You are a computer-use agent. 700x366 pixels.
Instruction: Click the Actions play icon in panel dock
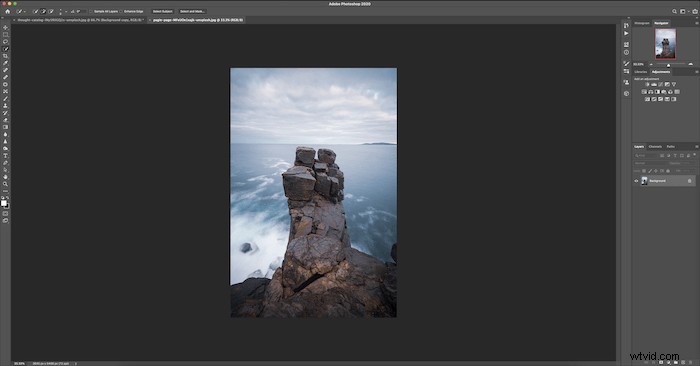(x=626, y=33)
